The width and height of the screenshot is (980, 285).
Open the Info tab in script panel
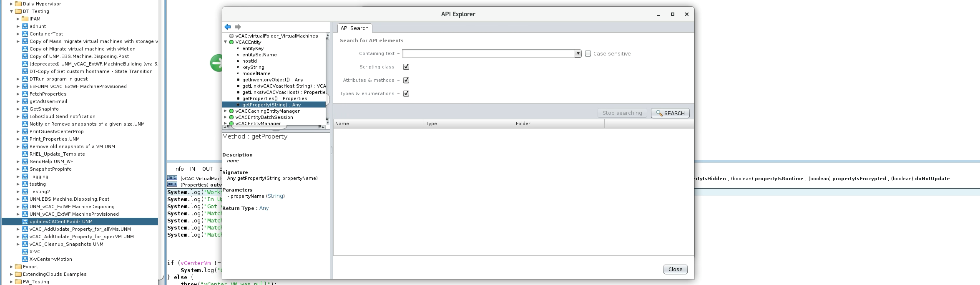[x=179, y=169]
